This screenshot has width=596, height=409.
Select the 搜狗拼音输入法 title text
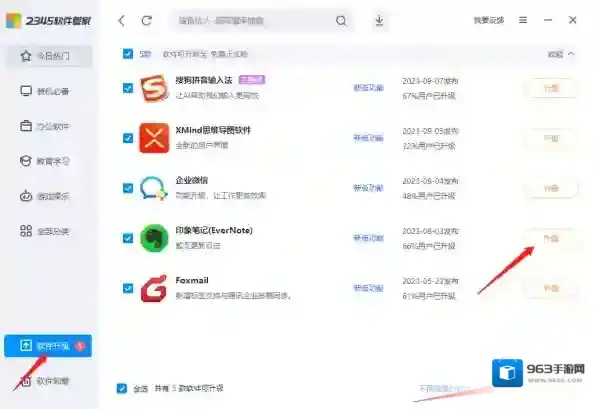[x=204, y=80]
